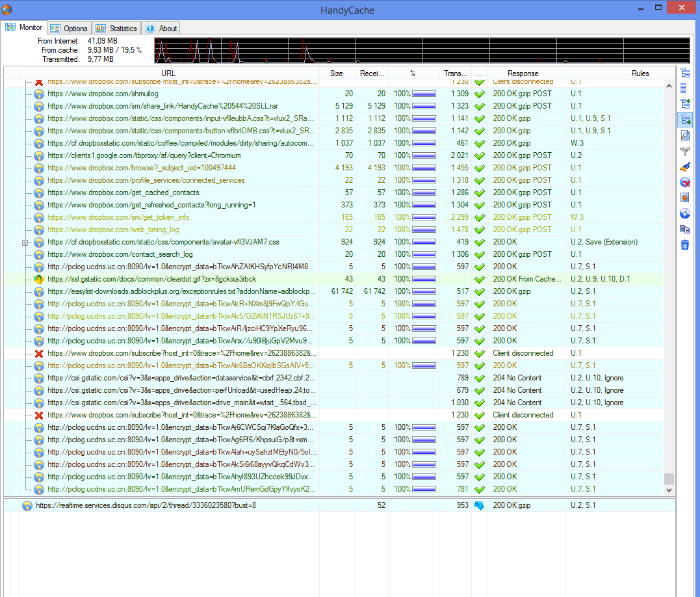Click the tree icon with green plus
Screen dimensions: 700x597
685,103
